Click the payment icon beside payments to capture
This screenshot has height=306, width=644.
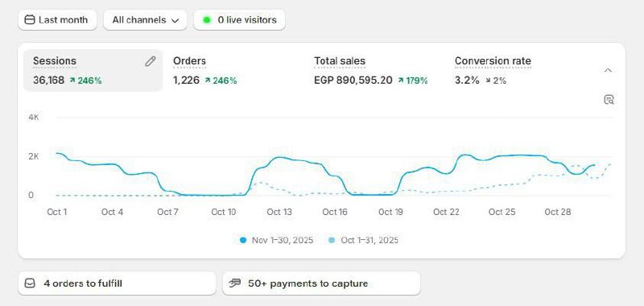coord(235,283)
